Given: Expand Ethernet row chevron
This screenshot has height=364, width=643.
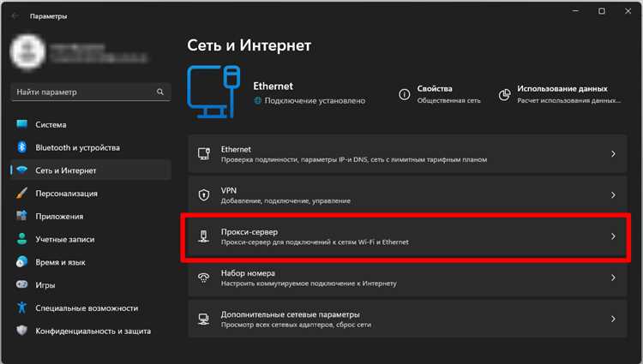Looking at the screenshot, I should point(613,154).
